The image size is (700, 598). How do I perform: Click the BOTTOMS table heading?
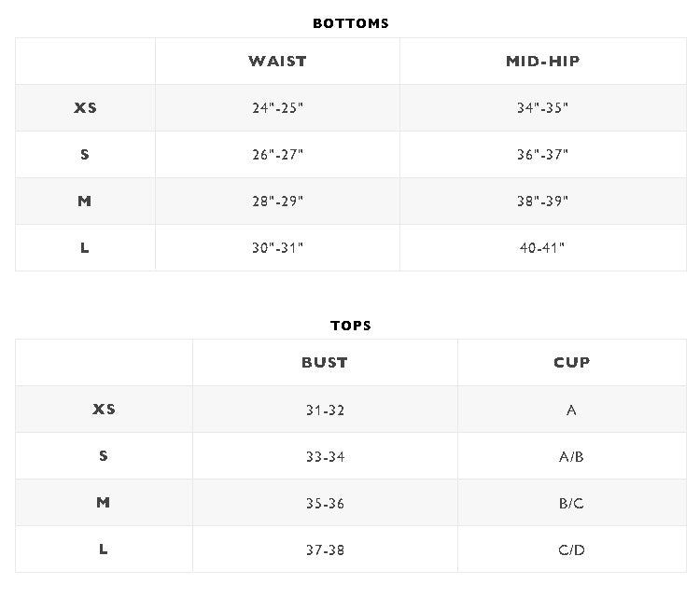[350, 23]
